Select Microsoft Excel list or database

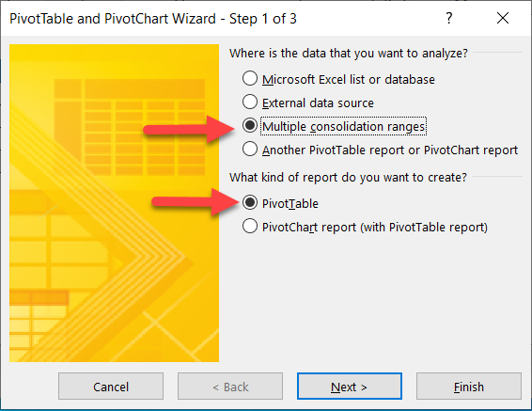pos(250,78)
